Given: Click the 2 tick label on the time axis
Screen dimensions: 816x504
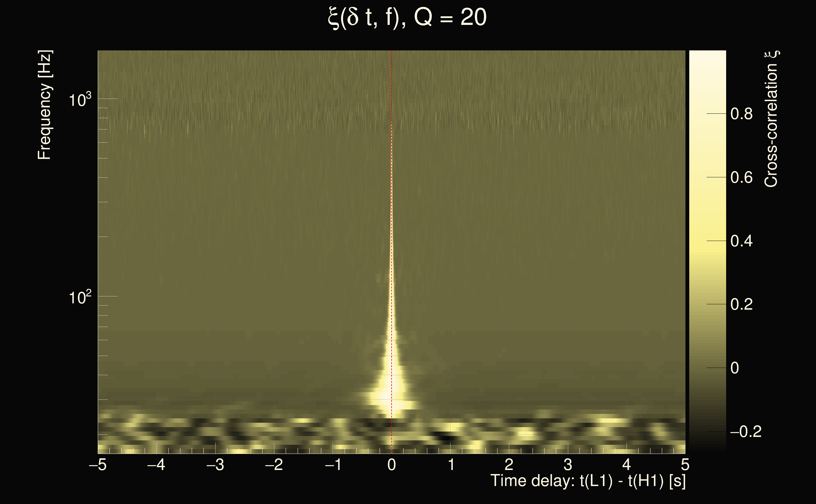Looking at the screenshot, I should [509, 465].
